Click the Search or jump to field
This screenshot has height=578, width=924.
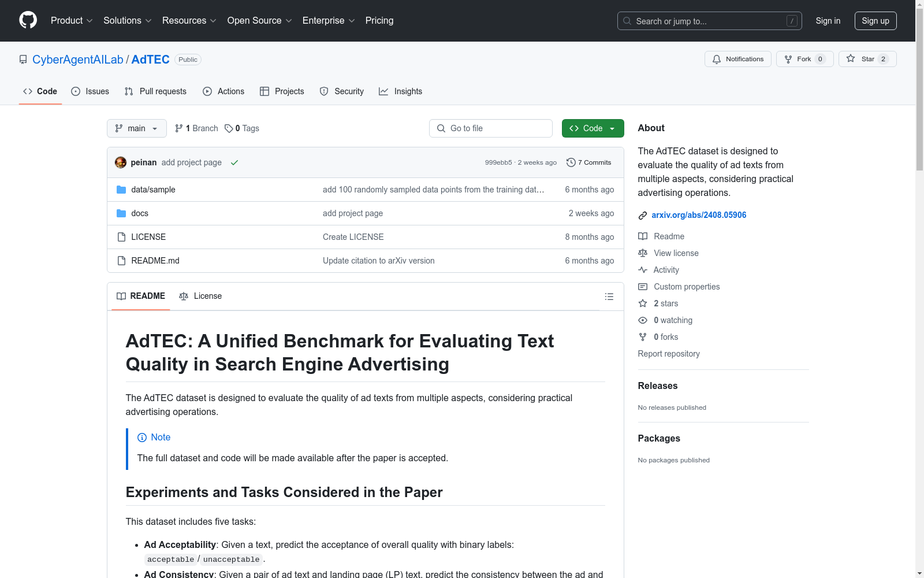click(710, 21)
